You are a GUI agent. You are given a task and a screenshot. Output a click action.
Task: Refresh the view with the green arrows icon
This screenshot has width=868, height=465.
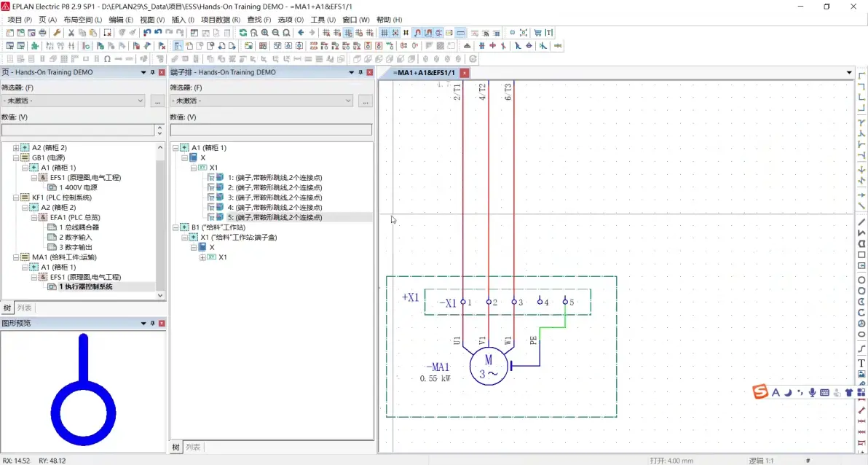243,33
